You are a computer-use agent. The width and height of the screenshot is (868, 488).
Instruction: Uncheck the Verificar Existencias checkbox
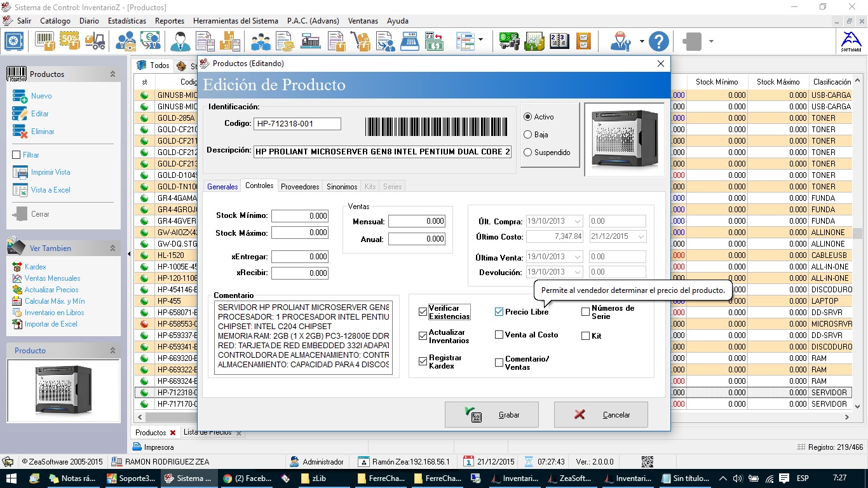click(x=423, y=312)
